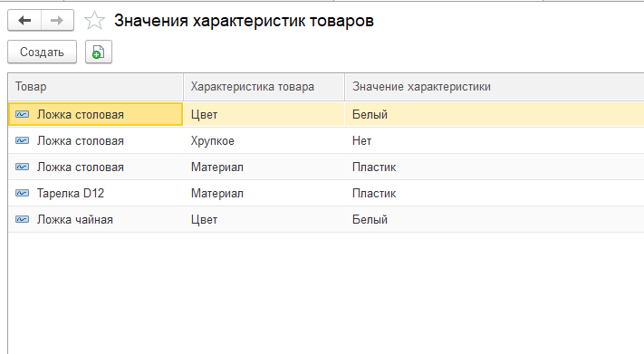Click record icon of Ложка чайная row
Screen dimensions: 644x354
pyautogui.click(x=22, y=219)
